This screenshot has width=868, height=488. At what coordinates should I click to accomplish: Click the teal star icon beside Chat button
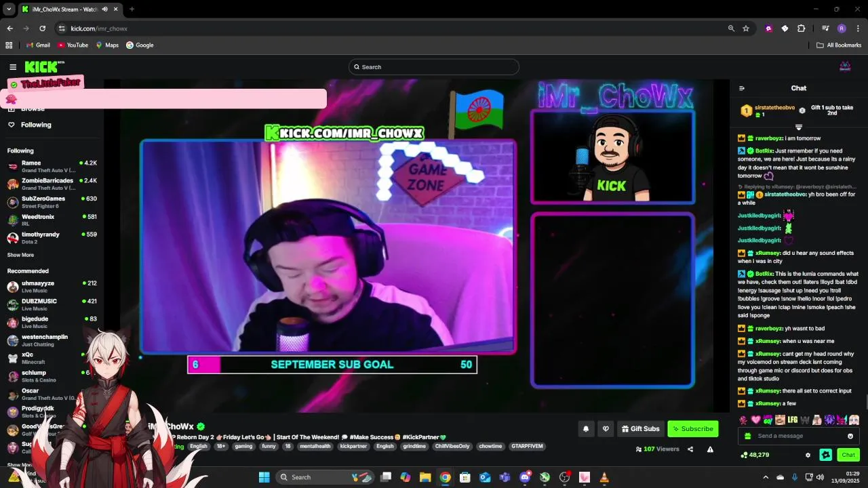(x=825, y=455)
